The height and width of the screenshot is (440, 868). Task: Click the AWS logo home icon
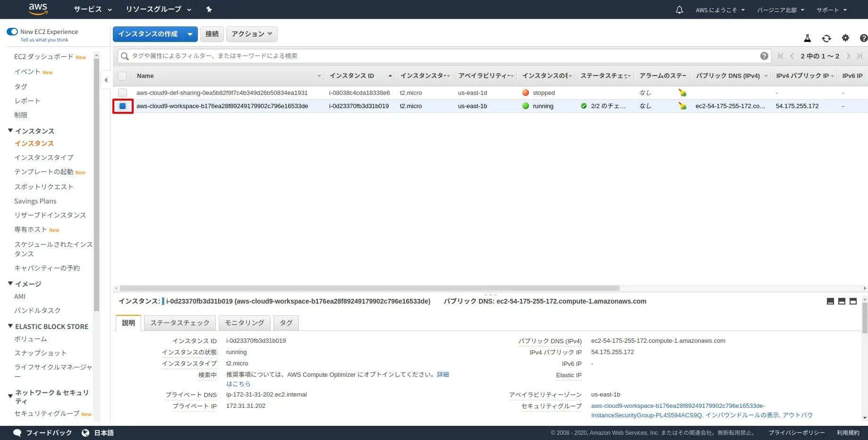pyautogui.click(x=38, y=9)
